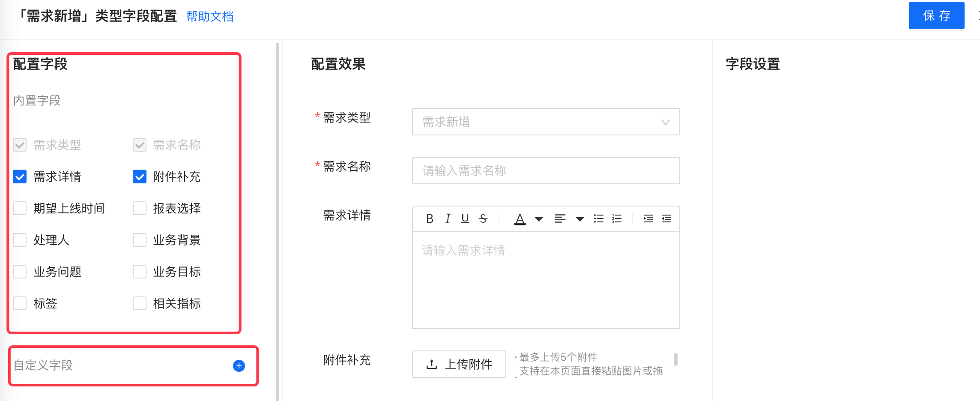Enable the 期望上线时间 field checkbox
Image resolution: width=980 pixels, height=401 pixels.
click(x=20, y=209)
